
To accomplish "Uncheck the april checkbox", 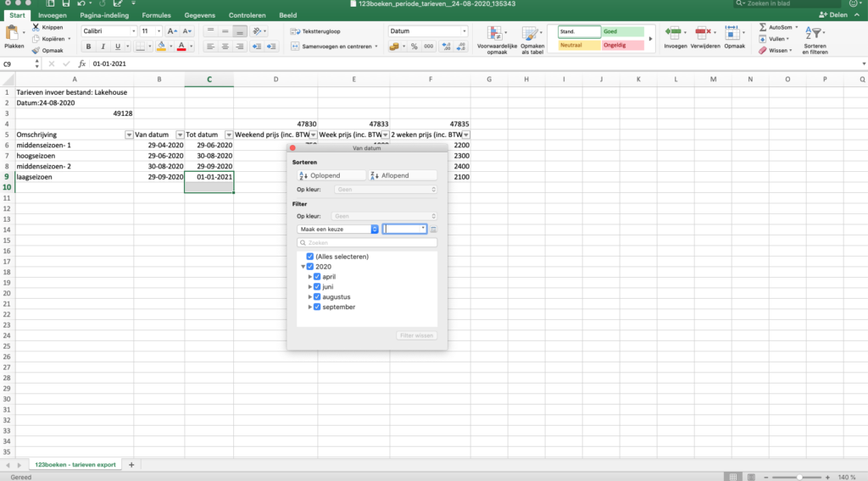I will tap(317, 276).
